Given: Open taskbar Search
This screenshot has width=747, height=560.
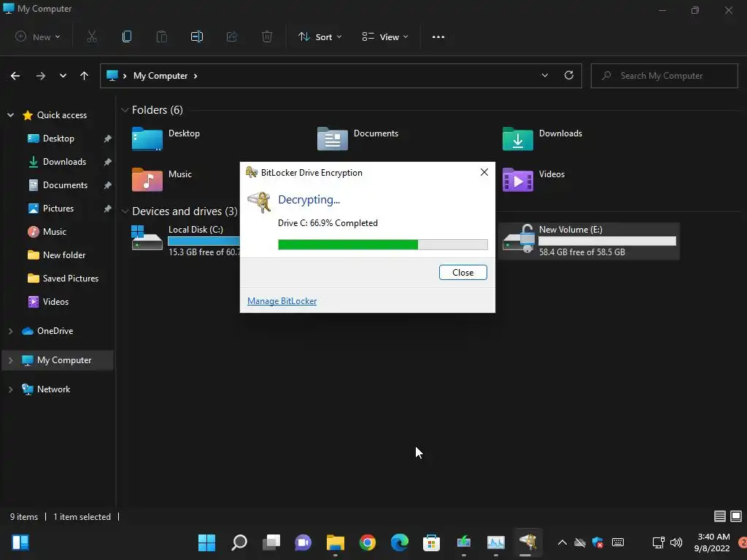Looking at the screenshot, I should [239, 542].
